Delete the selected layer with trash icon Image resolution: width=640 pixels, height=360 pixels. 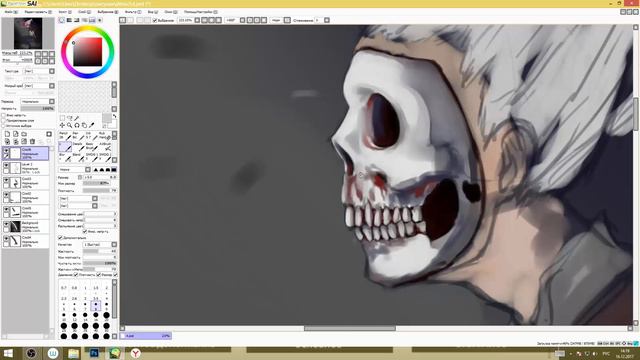32,142
